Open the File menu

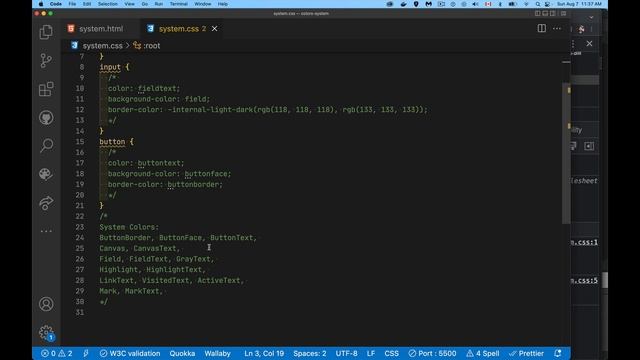(72, 4)
